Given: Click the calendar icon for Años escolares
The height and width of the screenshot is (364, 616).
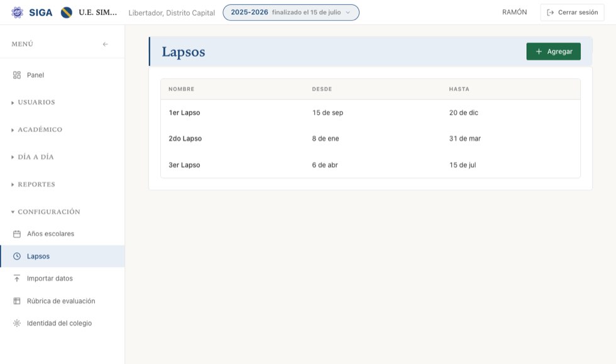Looking at the screenshot, I should point(17,234).
